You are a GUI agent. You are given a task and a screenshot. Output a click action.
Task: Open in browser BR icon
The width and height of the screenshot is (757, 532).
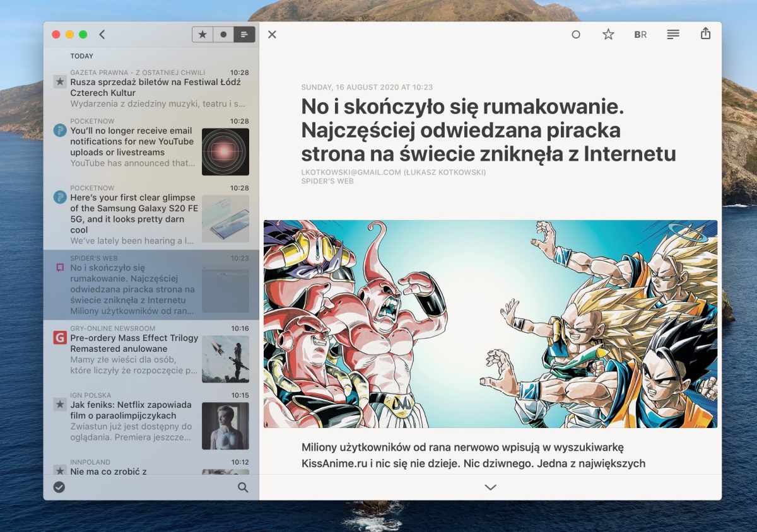tap(640, 35)
